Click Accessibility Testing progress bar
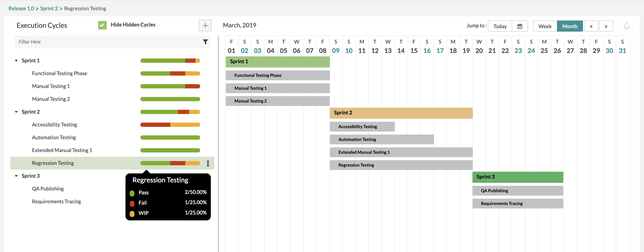This screenshot has width=644, height=252. [x=170, y=125]
